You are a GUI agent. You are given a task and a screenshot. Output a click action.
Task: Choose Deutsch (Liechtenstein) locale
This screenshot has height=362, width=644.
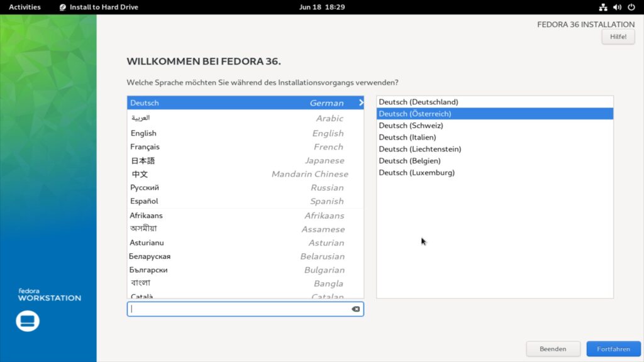coord(494,149)
